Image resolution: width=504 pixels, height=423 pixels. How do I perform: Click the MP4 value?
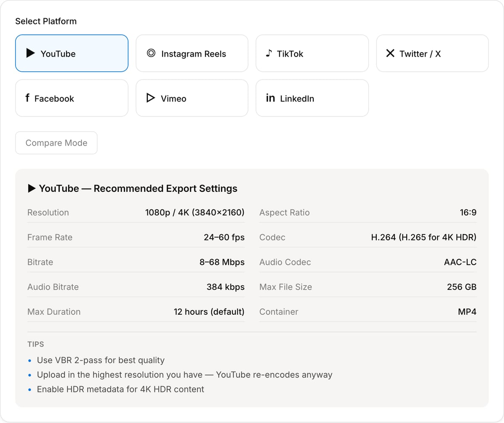click(x=467, y=312)
